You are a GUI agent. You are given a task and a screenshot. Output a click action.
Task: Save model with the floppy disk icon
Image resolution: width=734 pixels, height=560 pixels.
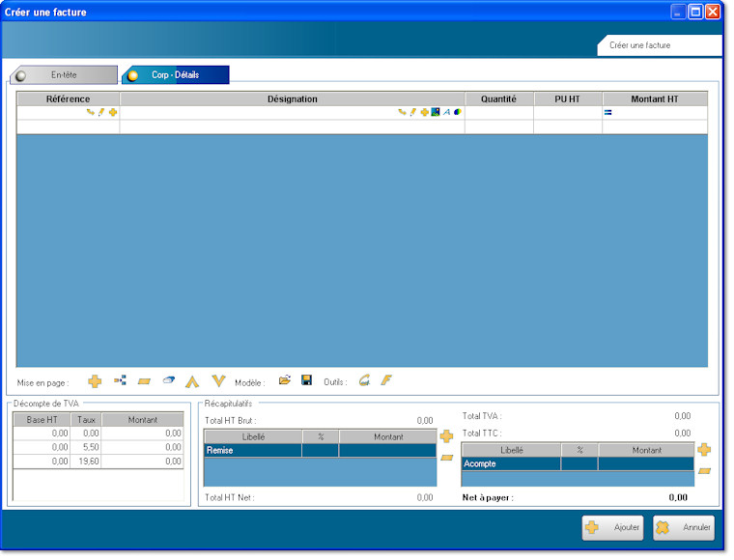point(306,381)
